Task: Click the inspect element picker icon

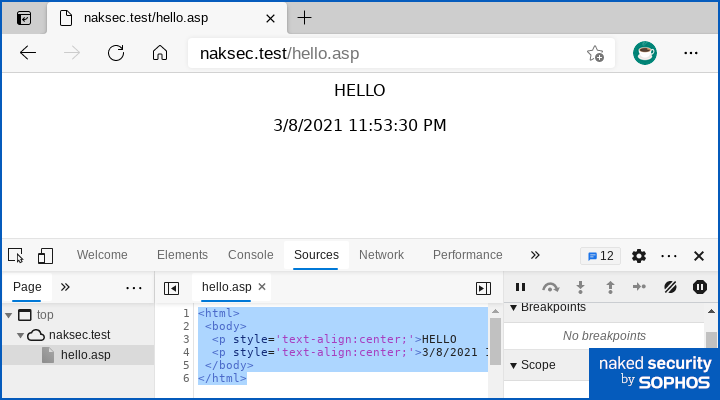Action: [15, 255]
